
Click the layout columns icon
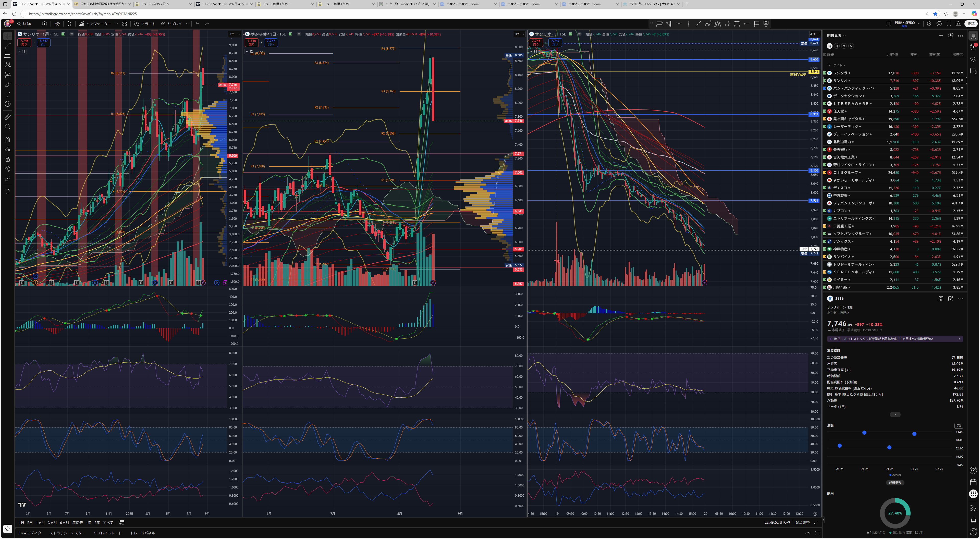[888, 23]
